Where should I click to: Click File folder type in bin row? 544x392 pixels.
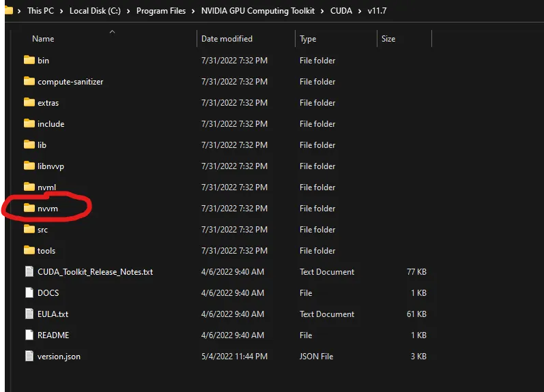(317, 60)
